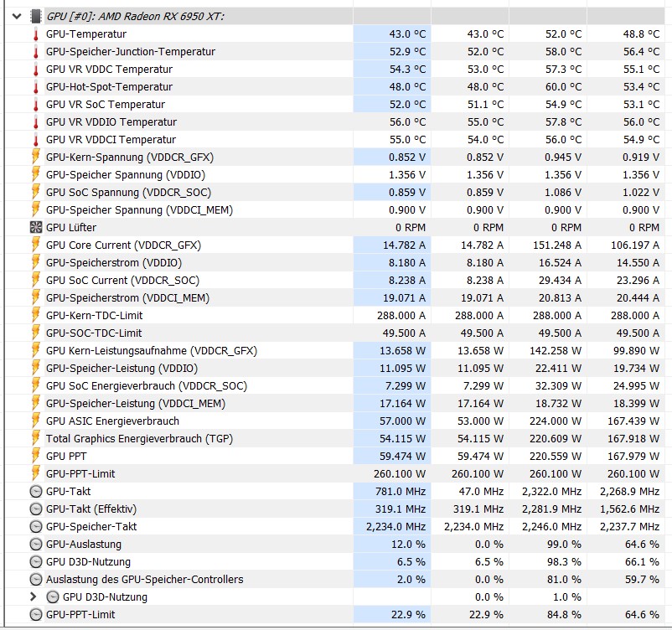Click maximum GPU SoC Spannung 1.086 V
Viewport: 672px width, 630px height.
(x=563, y=192)
